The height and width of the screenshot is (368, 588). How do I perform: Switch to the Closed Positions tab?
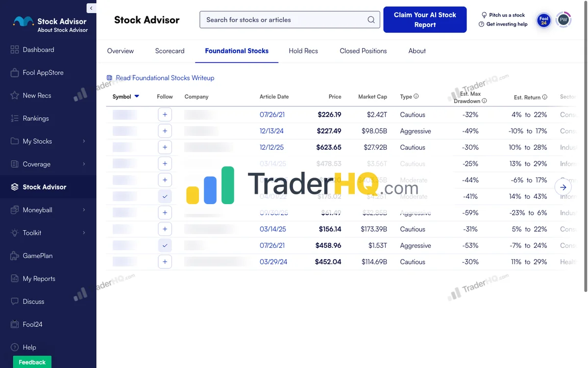point(363,51)
